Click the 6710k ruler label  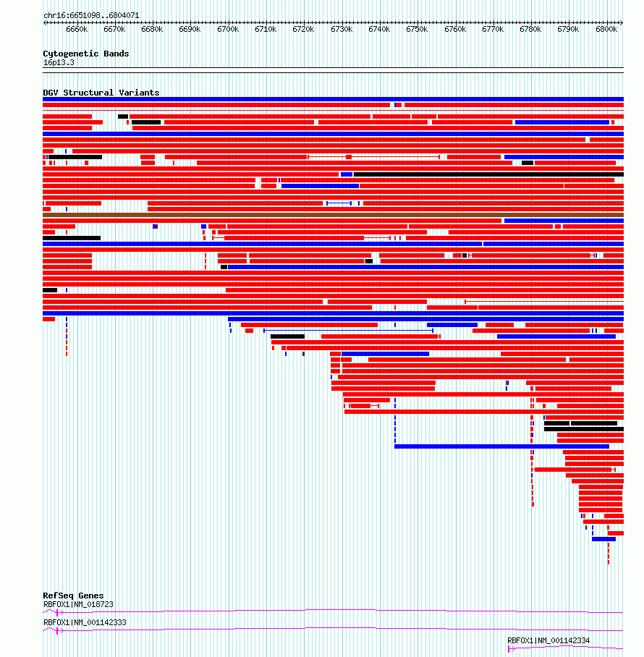(x=266, y=30)
